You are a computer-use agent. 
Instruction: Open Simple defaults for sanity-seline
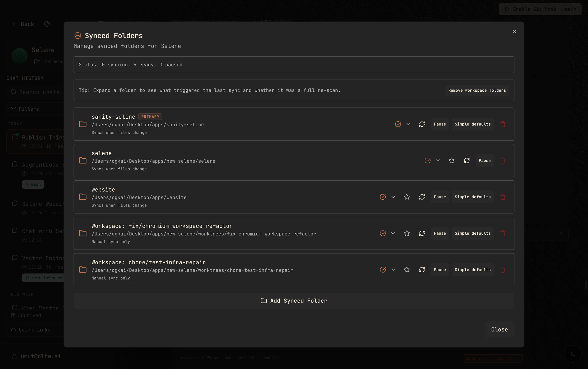click(x=473, y=124)
